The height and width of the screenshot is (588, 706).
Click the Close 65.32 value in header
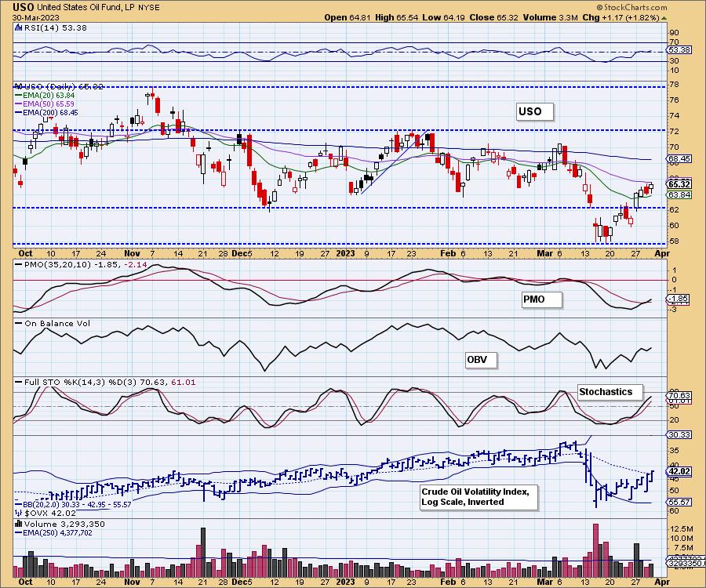[493, 17]
